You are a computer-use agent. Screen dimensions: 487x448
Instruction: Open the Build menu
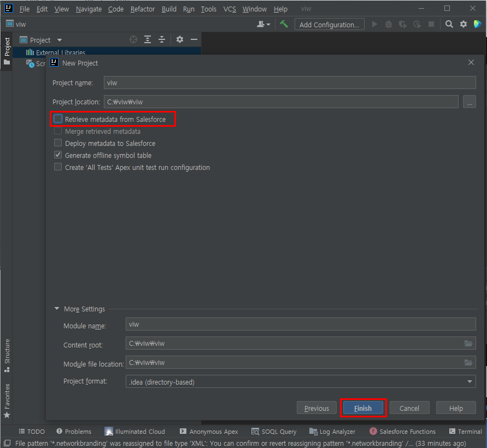pos(169,9)
